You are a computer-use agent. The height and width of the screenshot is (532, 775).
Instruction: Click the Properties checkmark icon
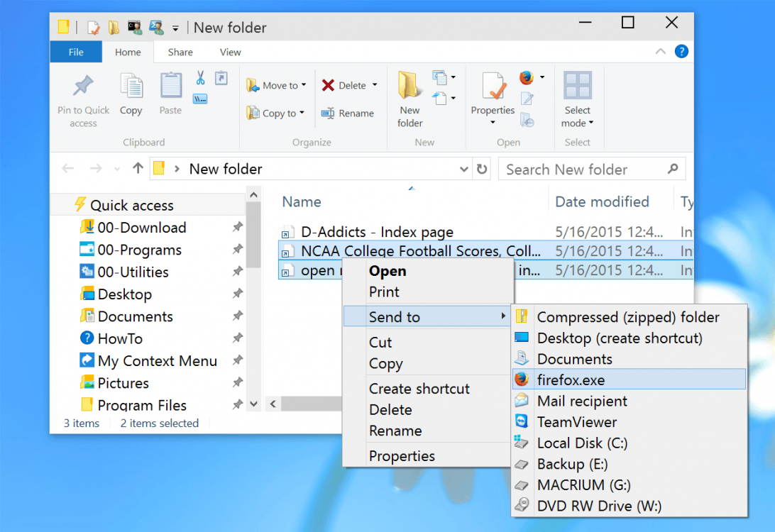coord(494,85)
